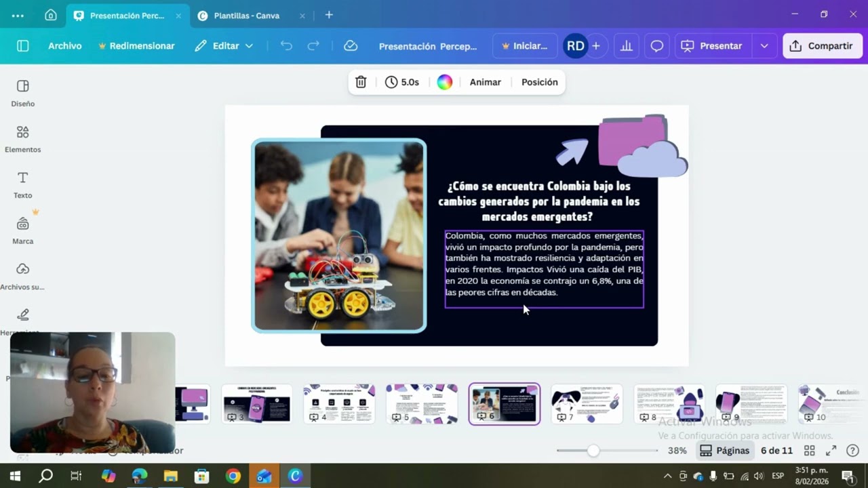Select slide 9 thumbnail
The height and width of the screenshot is (488, 868).
coord(751,404)
